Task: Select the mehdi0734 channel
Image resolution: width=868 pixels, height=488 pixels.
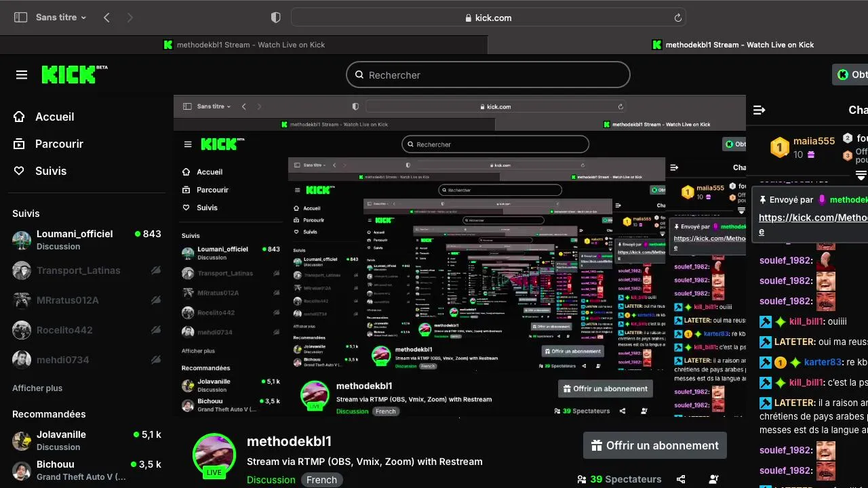Action: pyautogui.click(x=87, y=360)
